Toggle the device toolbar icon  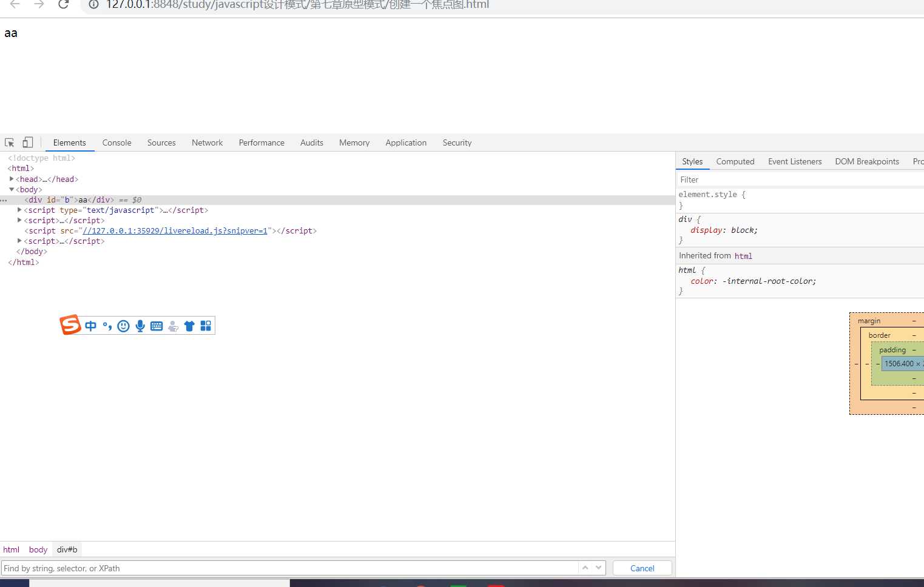pyautogui.click(x=28, y=143)
